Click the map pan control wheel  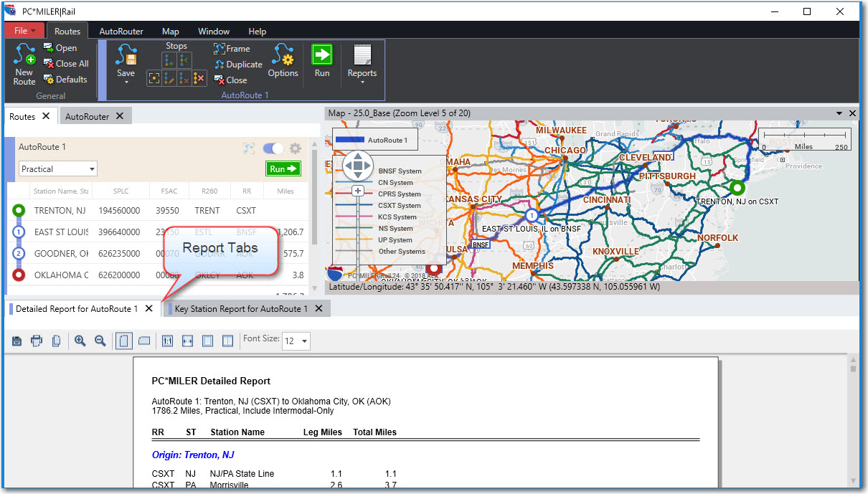point(357,166)
